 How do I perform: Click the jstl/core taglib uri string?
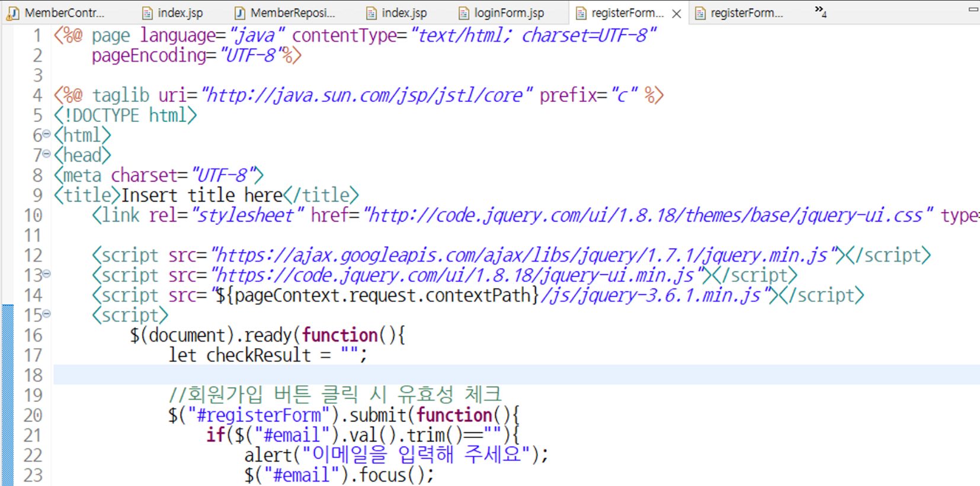coord(366,95)
